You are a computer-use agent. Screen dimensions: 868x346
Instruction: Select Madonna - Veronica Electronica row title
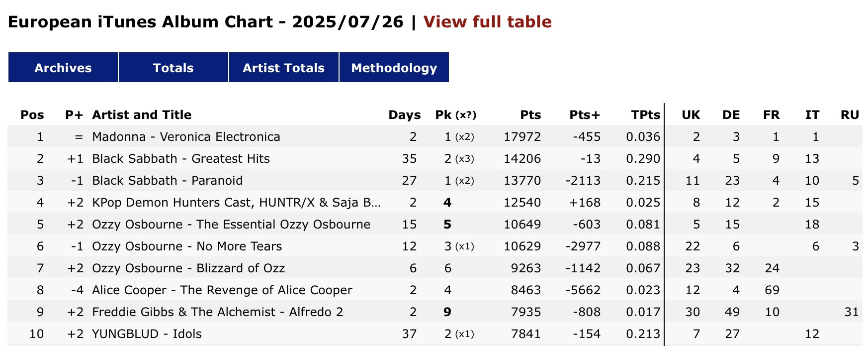click(x=186, y=137)
